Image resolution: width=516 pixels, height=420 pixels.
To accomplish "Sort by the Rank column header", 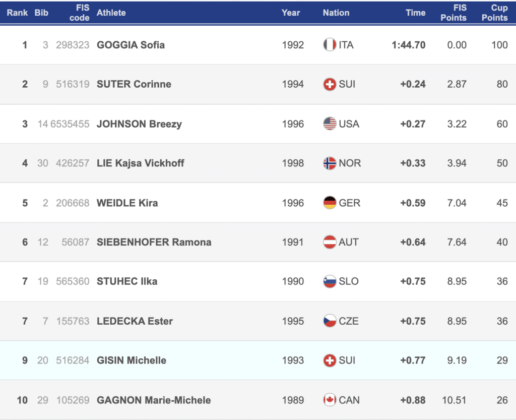I will pos(17,13).
